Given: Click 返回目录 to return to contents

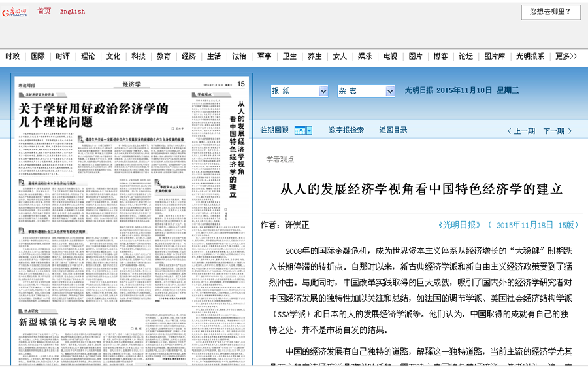Looking at the screenshot, I should pos(393,130).
